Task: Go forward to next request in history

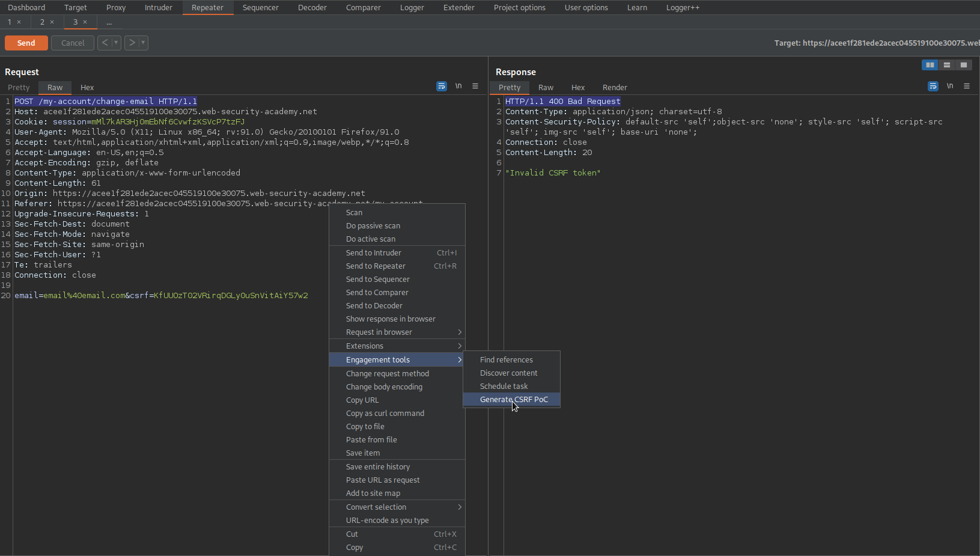Action: [x=132, y=43]
